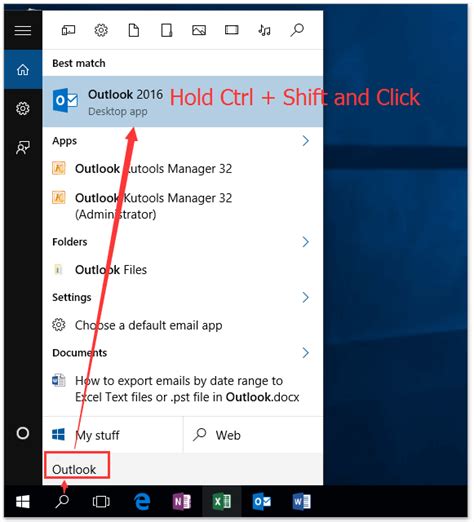Filter search by Folders icon
This screenshot has height=522, width=474.
tap(166, 30)
